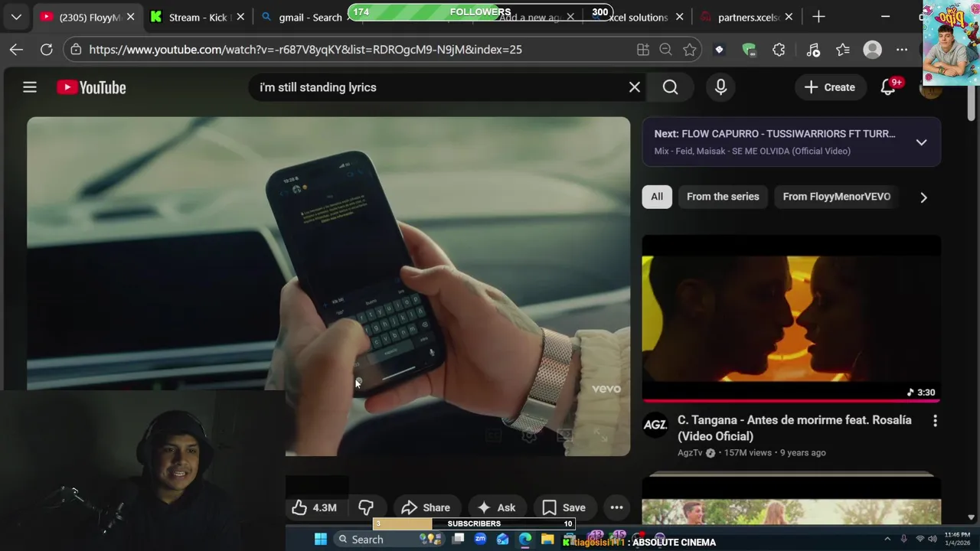
Task: Run search with the magnifier button
Action: pos(671,87)
